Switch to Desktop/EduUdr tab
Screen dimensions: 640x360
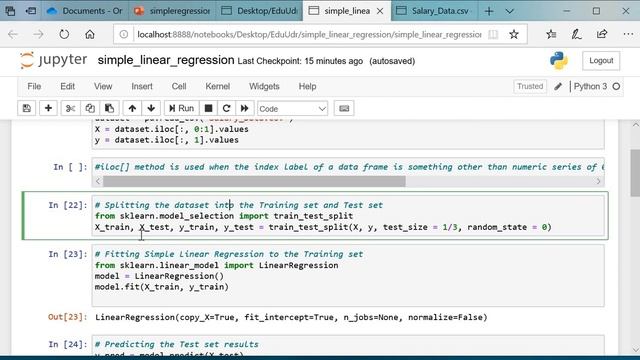click(x=259, y=11)
